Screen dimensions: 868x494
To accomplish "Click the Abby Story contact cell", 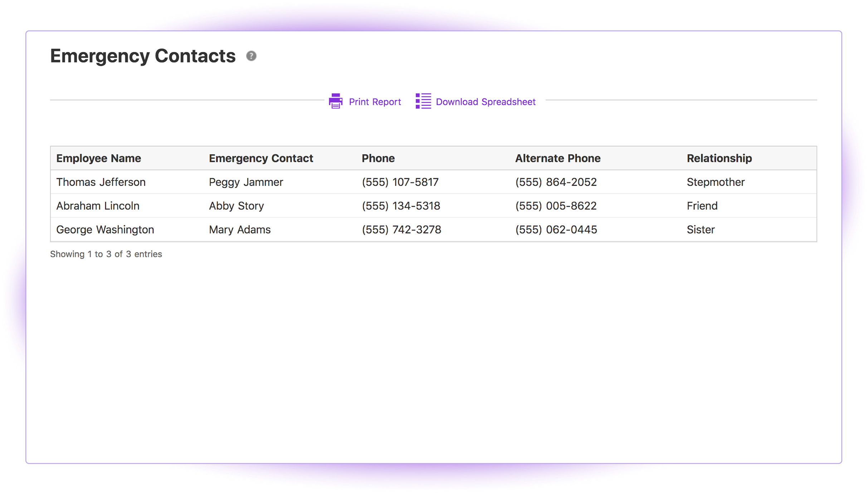I will pyautogui.click(x=236, y=206).
